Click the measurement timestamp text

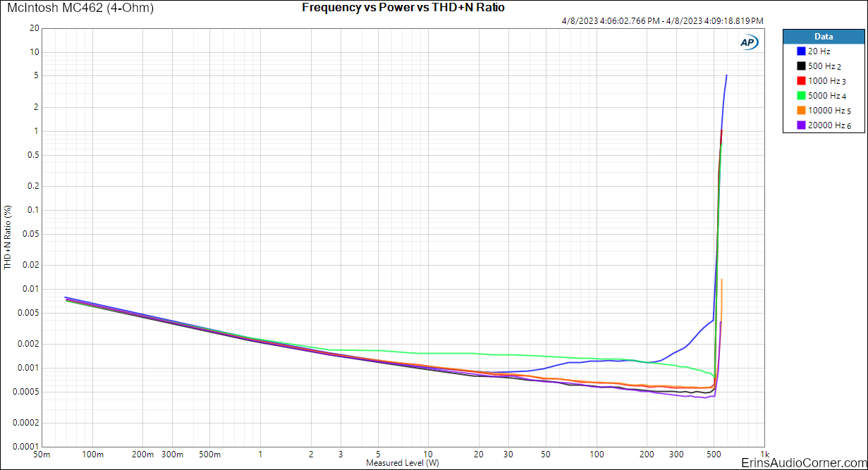click(662, 22)
